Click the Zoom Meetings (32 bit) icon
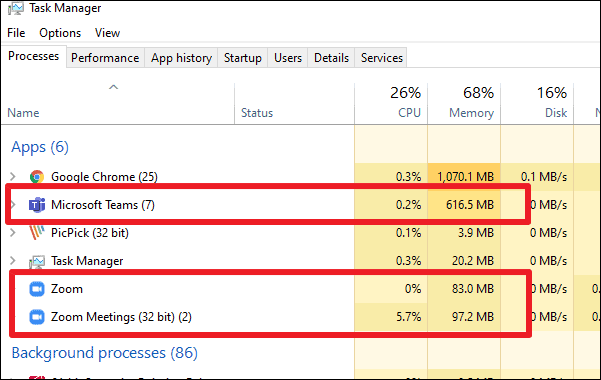This screenshot has height=380, width=601. 37,317
